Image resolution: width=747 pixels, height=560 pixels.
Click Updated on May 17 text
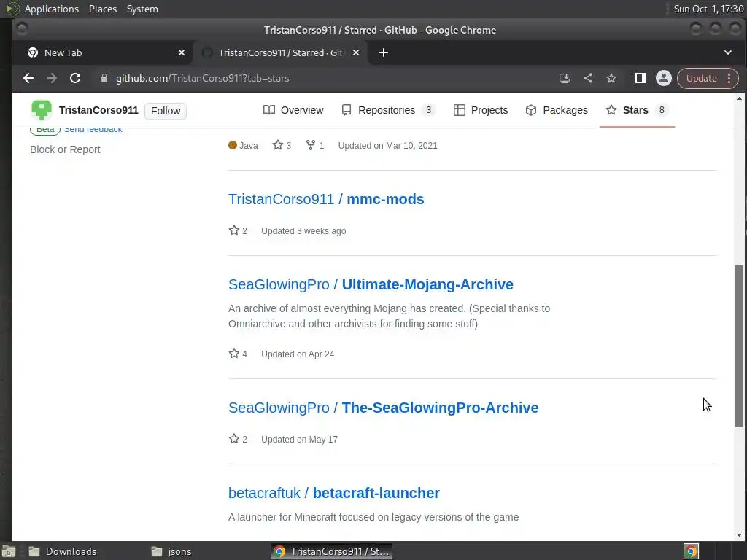coord(299,440)
